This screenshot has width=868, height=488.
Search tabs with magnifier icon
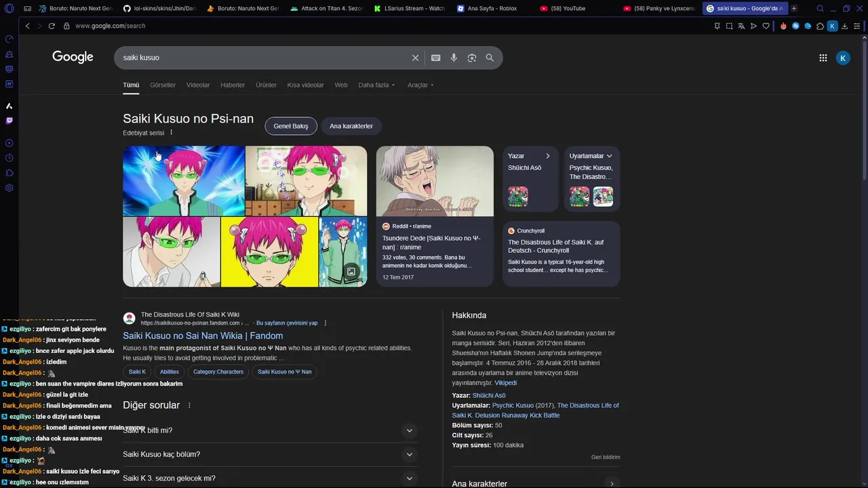[820, 8]
